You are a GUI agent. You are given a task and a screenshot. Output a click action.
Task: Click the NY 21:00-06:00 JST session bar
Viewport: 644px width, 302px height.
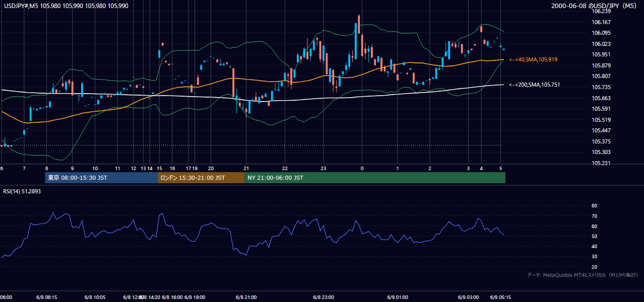(x=375, y=178)
